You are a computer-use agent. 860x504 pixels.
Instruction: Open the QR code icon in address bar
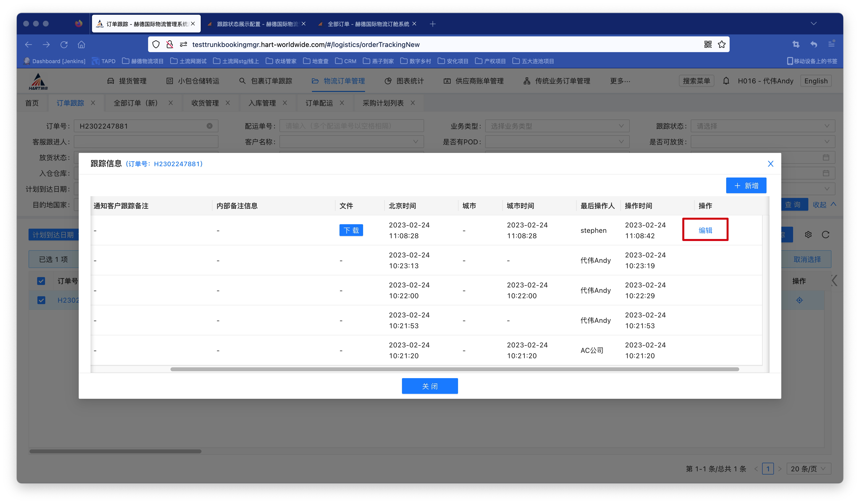708,44
